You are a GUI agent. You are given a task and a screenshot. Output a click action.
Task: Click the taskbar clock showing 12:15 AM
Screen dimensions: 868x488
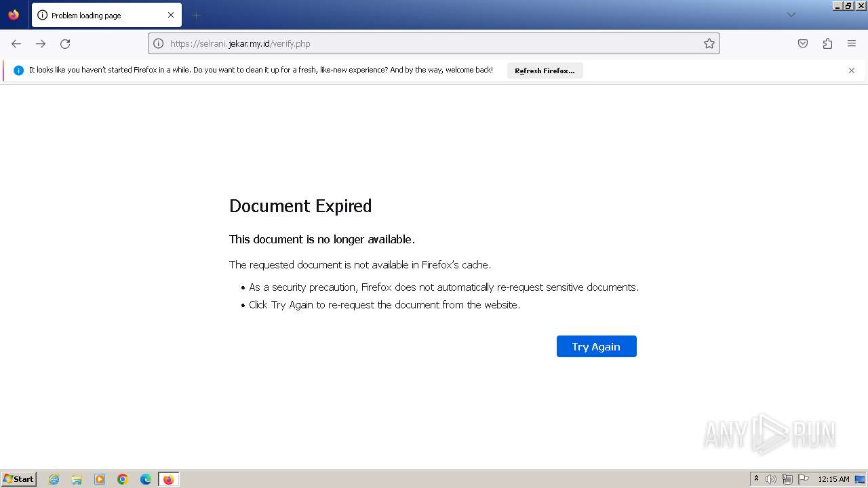(x=833, y=479)
